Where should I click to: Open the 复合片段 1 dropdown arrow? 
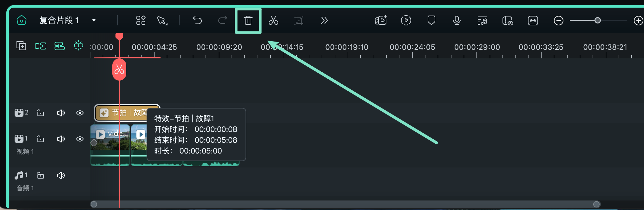click(94, 20)
